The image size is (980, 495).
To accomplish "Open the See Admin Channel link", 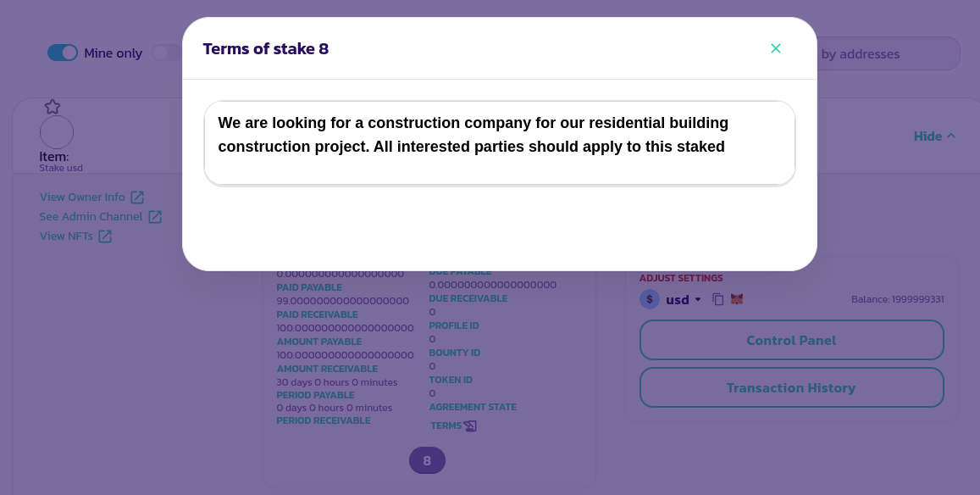I will [91, 217].
